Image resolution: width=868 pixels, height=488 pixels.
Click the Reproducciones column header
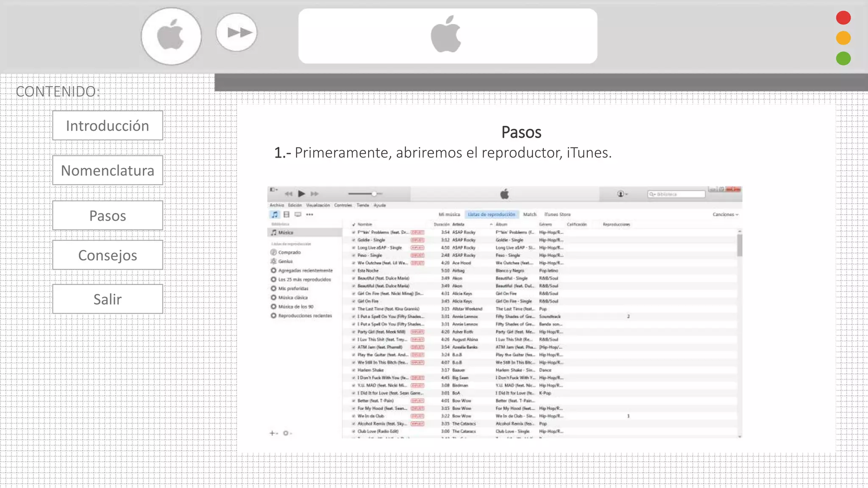[x=616, y=225]
